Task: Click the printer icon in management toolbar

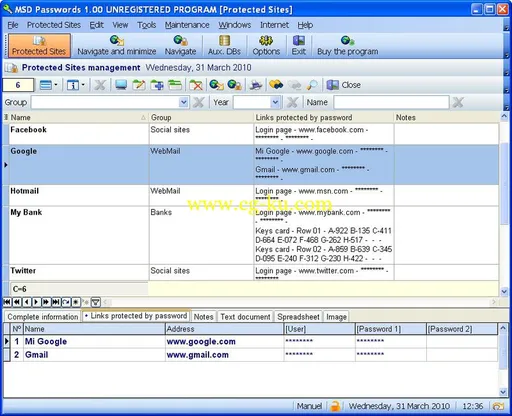Action: pyautogui.click(x=256, y=85)
